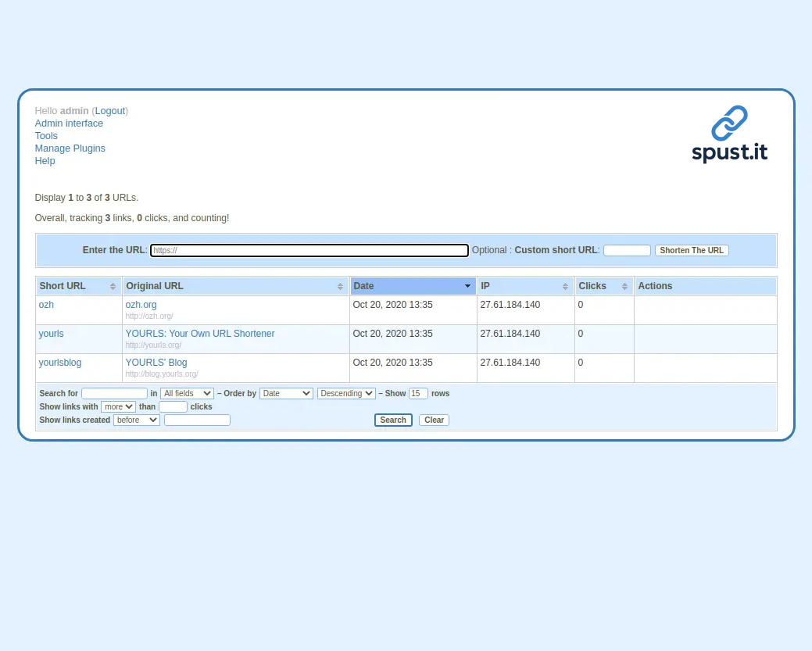The image size is (812, 651).
Task: Go to Manage Plugins page
Action: 70,148
